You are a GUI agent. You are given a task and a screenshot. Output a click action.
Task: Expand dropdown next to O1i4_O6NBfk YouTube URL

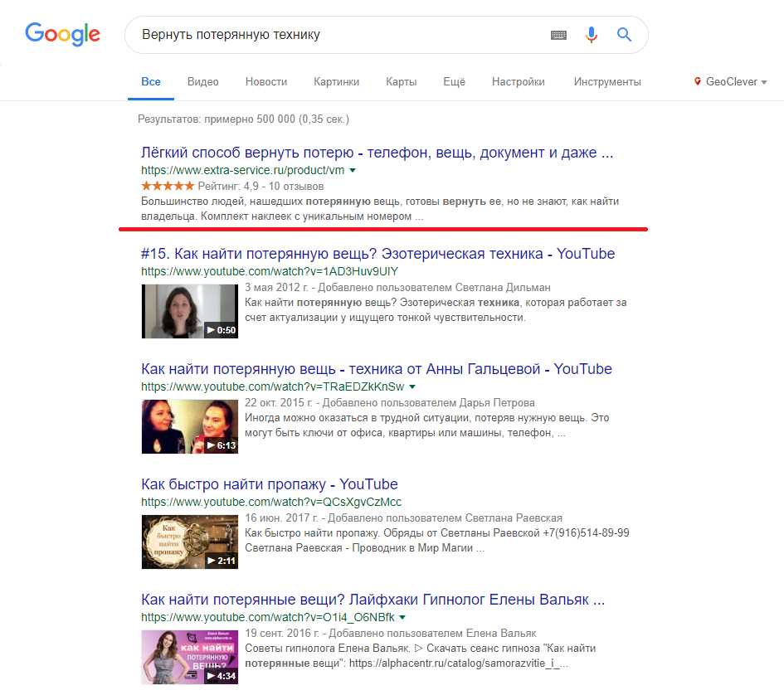click(402, 618)
